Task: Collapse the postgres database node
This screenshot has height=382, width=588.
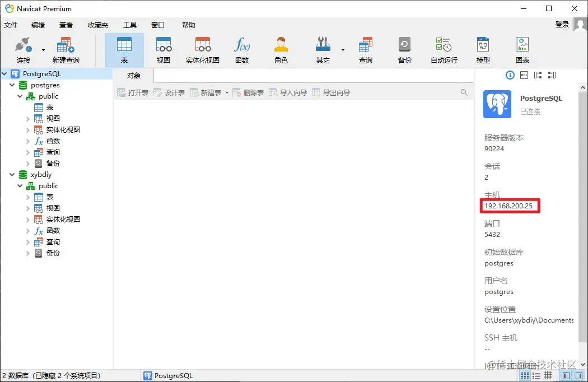Action: click(x=12, y=85)
